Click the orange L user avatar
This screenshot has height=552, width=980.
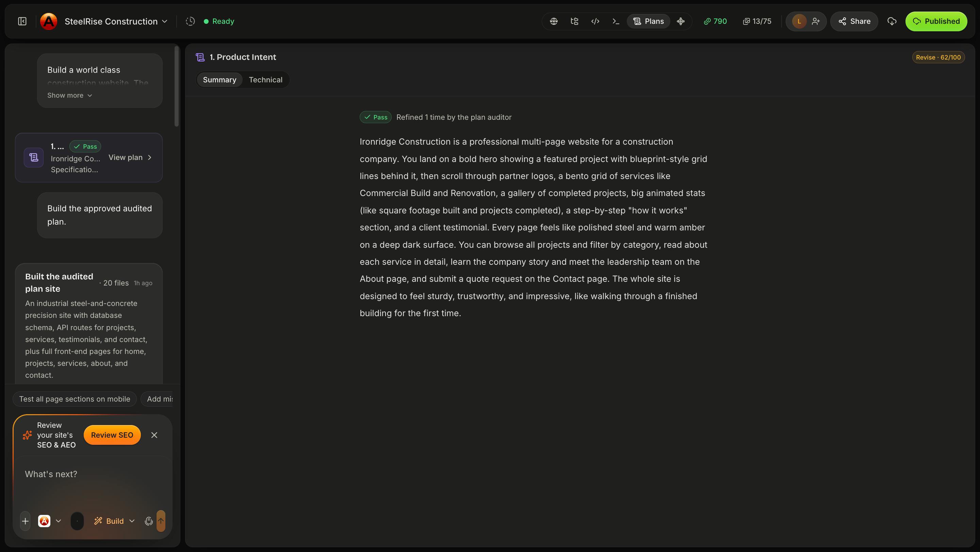point(799,21)
